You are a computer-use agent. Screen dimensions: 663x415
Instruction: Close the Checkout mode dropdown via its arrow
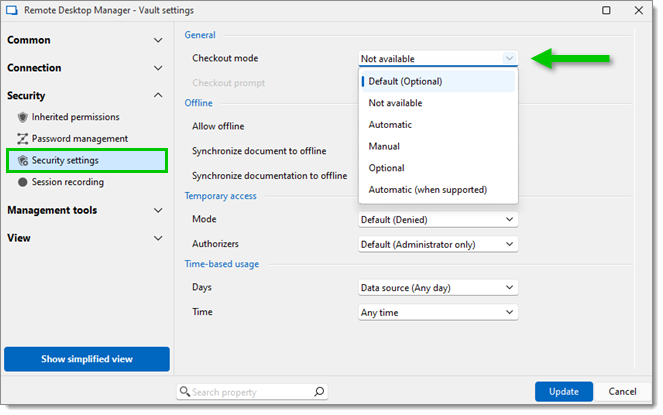[510, 58]
